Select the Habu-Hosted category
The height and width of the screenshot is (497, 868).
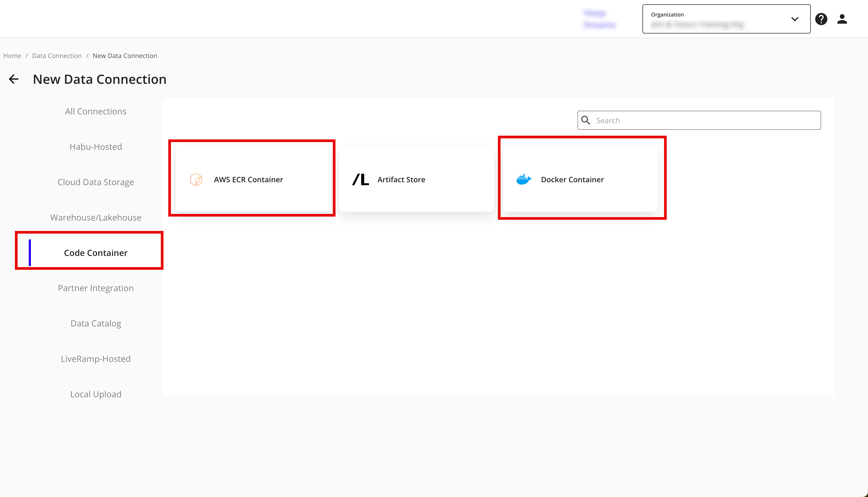click(96, 147)
